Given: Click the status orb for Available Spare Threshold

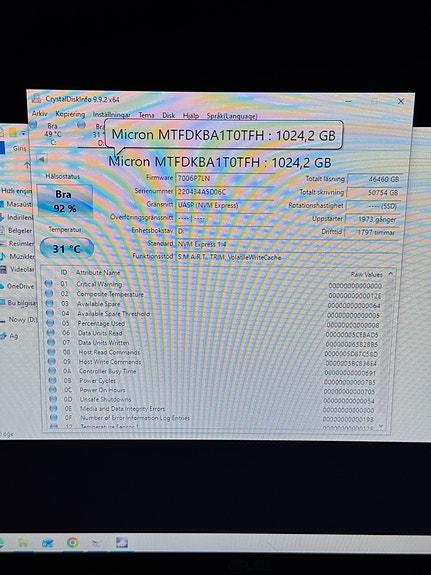Looking at the screenshot, I should tap(50, 313).
